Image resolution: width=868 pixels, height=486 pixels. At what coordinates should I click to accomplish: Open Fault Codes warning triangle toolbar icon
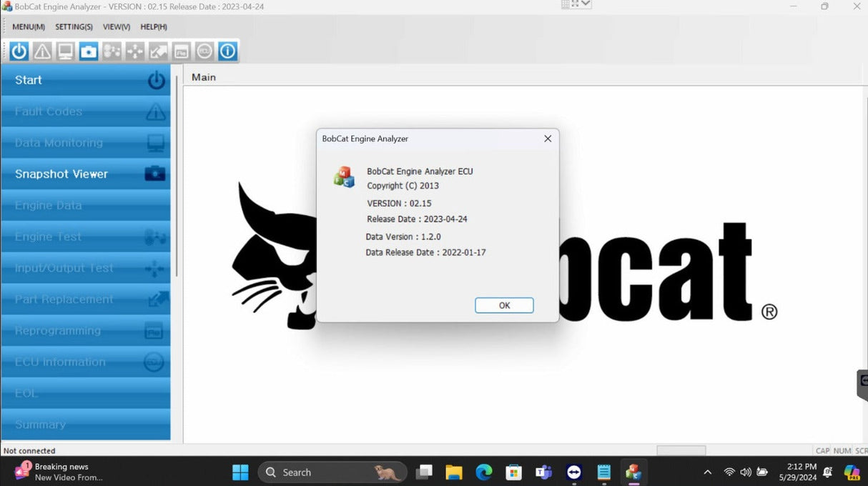[x=42, y=51]
